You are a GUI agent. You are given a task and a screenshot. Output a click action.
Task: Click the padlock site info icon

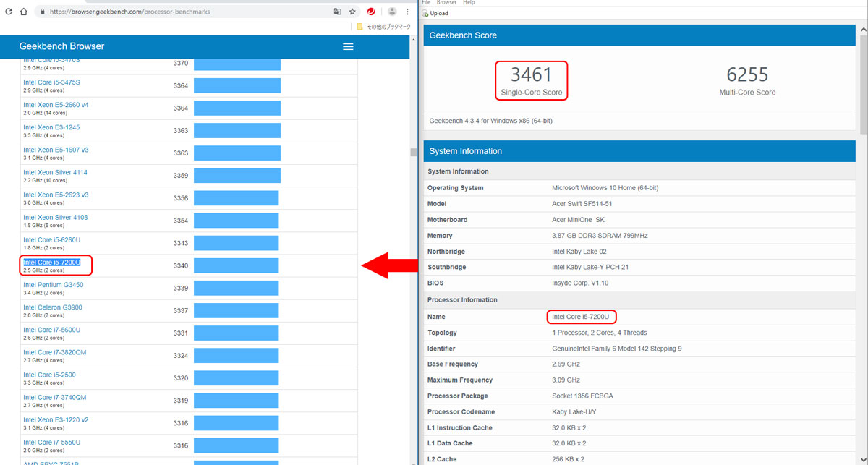pyautogui.click(x=43, y=12)
